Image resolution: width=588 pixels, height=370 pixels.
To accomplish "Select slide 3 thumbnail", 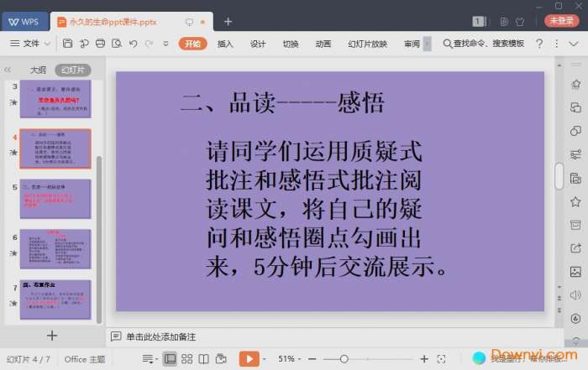I will point(55,99).
